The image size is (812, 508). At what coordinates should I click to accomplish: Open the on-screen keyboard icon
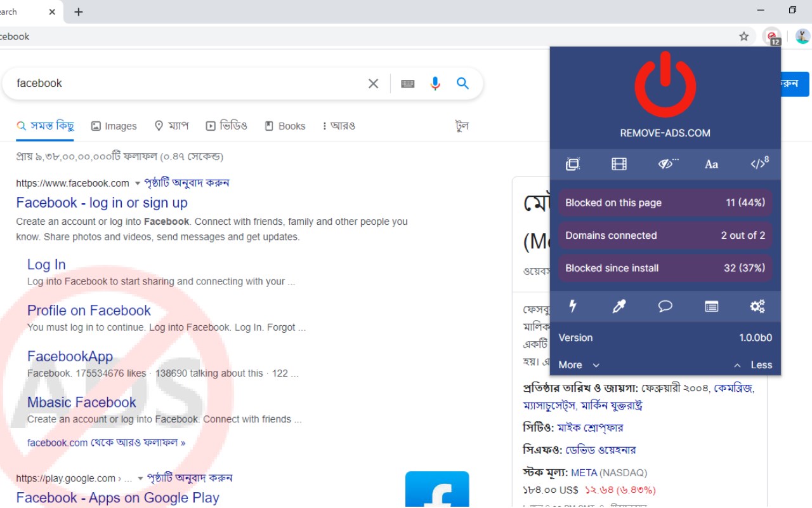tap(408, 83)
